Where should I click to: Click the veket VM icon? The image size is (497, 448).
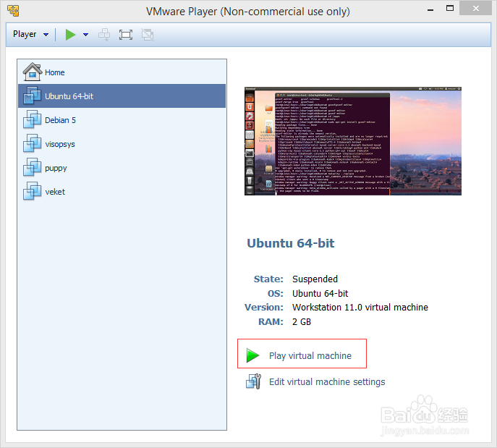coord(32,191)
